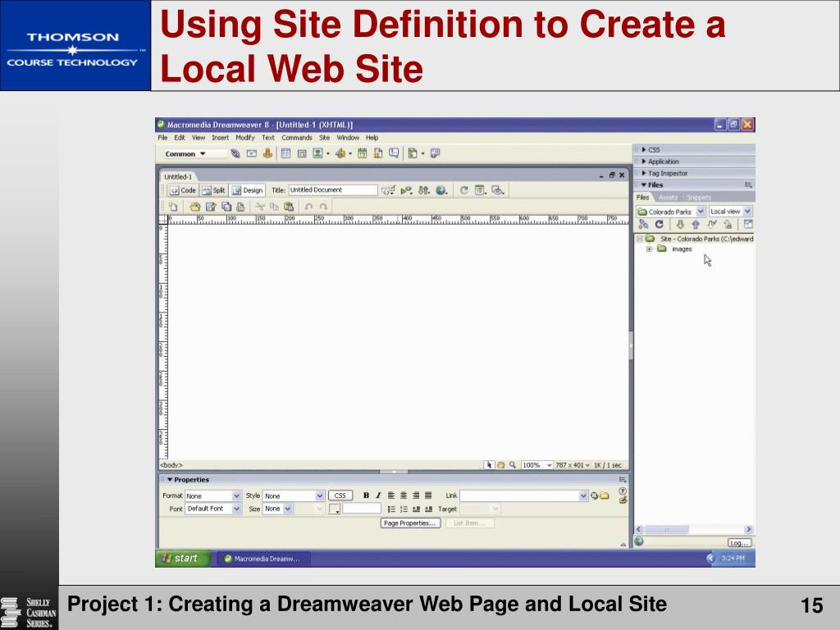Viewport: 840px width, 630px height.
Task: Open the View Options icon
Action: click(481, 190)
